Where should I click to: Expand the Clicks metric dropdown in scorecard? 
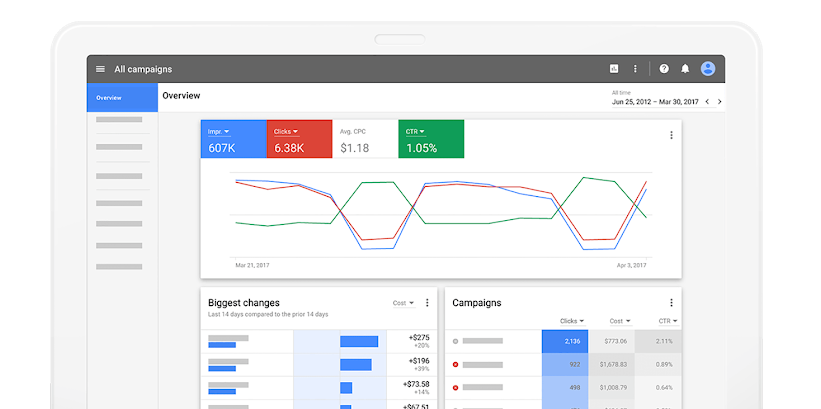tap(286, 132)
